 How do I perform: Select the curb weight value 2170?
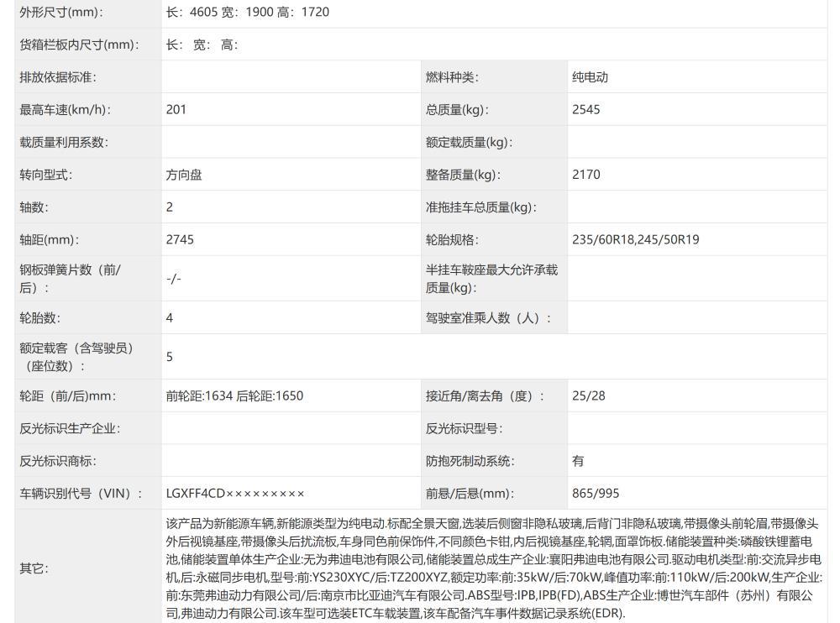tap(586, 175)
